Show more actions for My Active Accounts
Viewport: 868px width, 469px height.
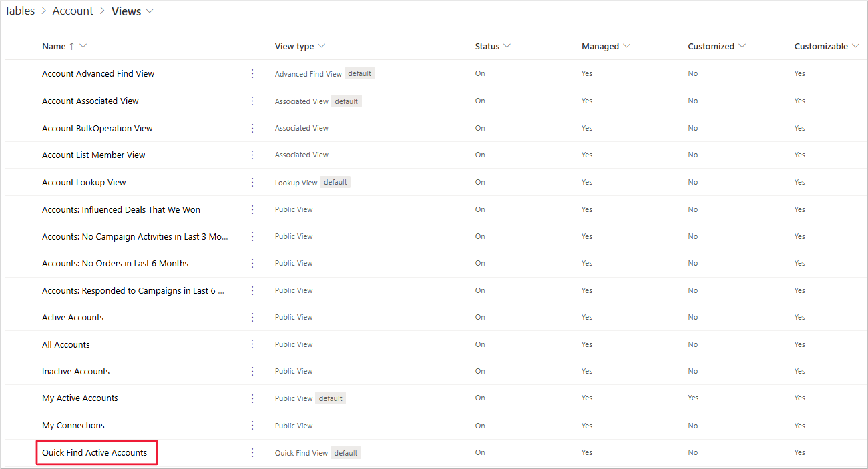tap(252, 398)
